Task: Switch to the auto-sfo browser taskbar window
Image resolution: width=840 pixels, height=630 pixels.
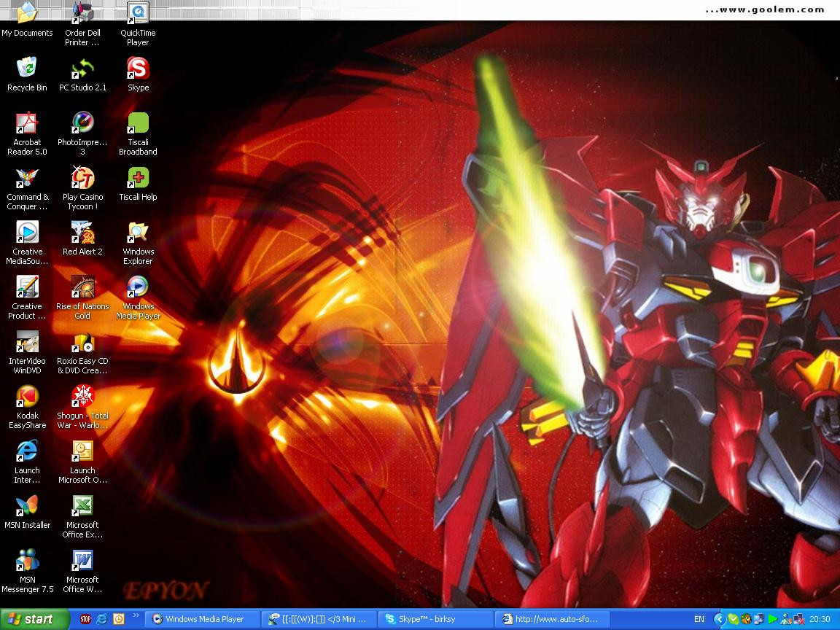Action: coord(552,619)
